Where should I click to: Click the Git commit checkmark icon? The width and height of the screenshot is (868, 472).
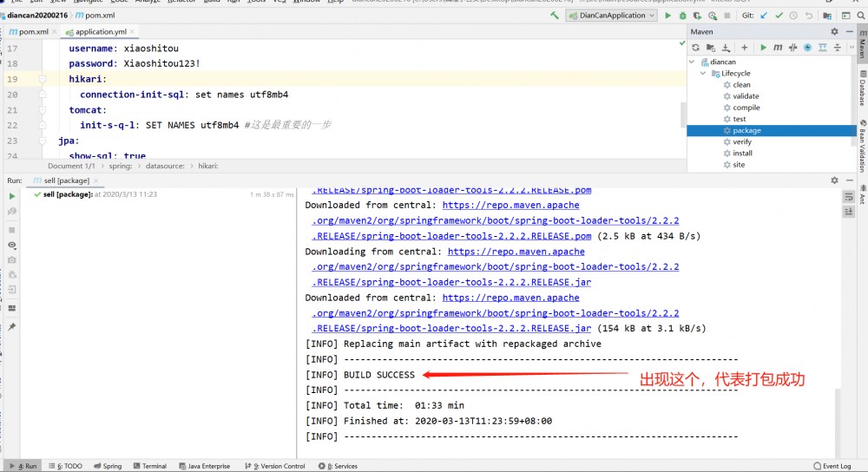pyautogui.click(x=778, y=16)
